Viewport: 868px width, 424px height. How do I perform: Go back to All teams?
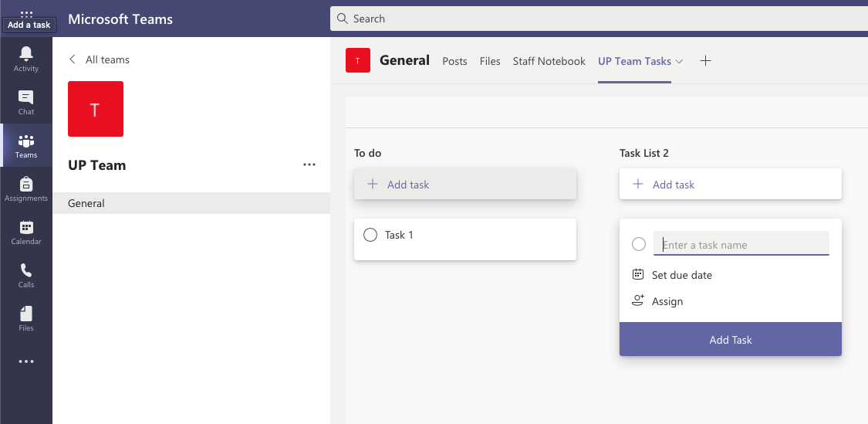tap(99, 59)
